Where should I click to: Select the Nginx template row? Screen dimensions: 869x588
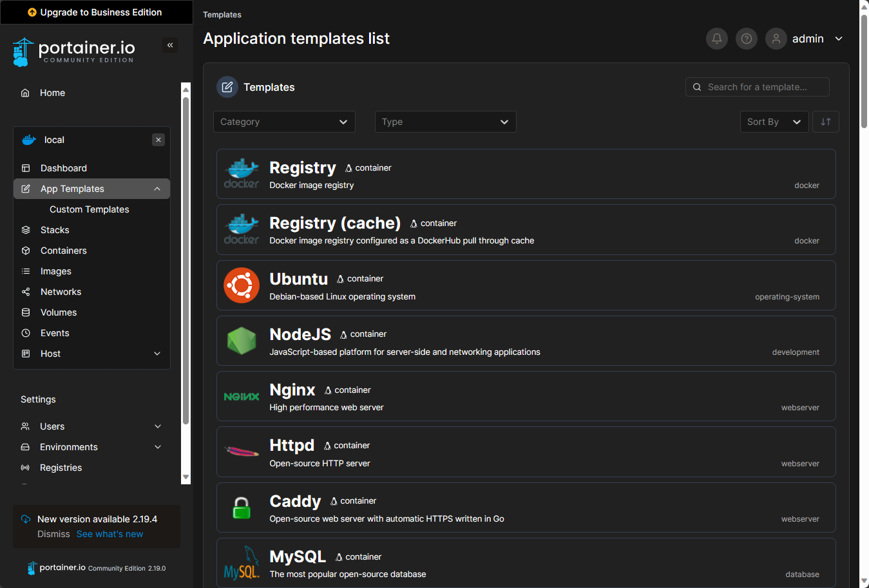click(x=526, y=397)
